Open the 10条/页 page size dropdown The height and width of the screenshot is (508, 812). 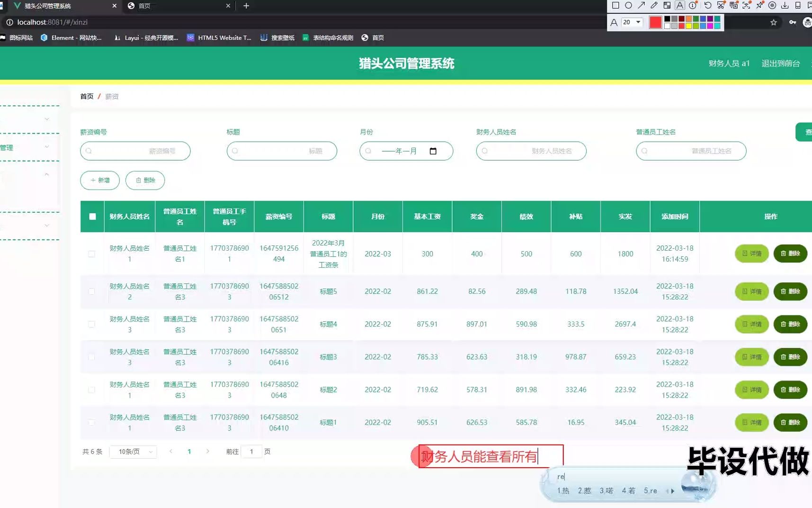133,452
